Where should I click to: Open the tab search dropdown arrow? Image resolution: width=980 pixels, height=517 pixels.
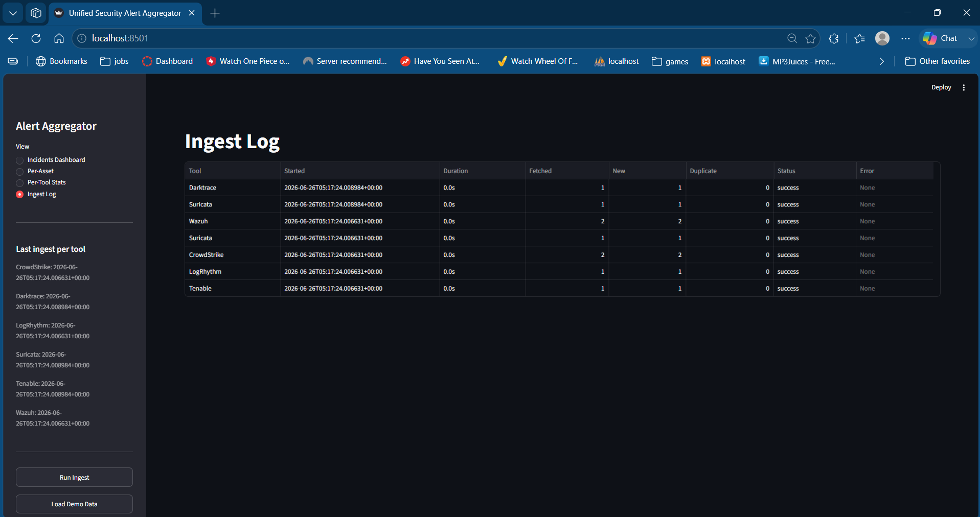tap(13, 13)
